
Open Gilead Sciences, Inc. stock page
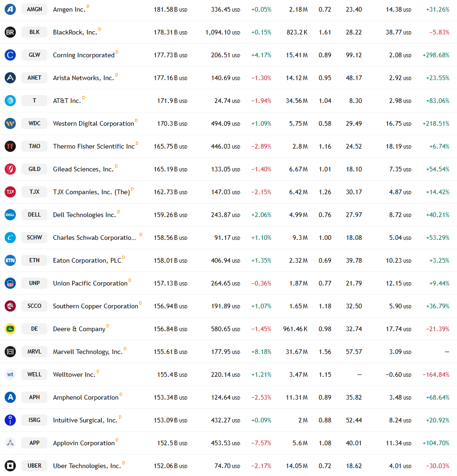point(83,169)
